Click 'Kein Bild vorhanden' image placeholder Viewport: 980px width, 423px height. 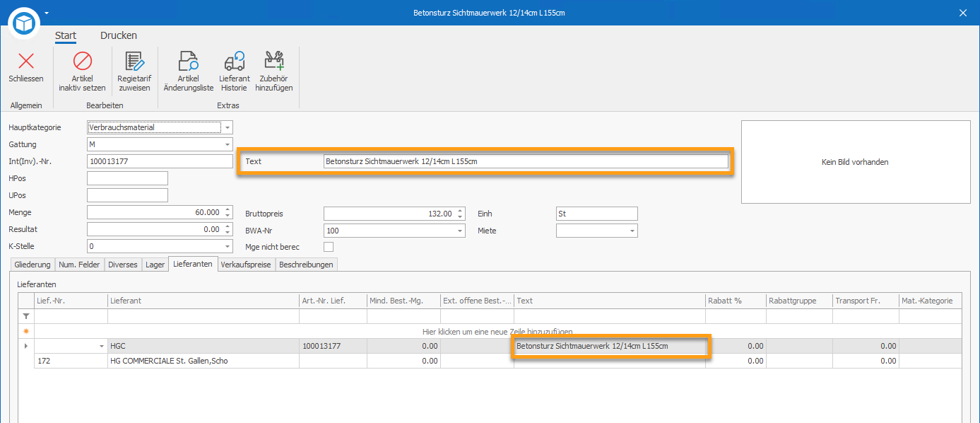click(856, 162)
